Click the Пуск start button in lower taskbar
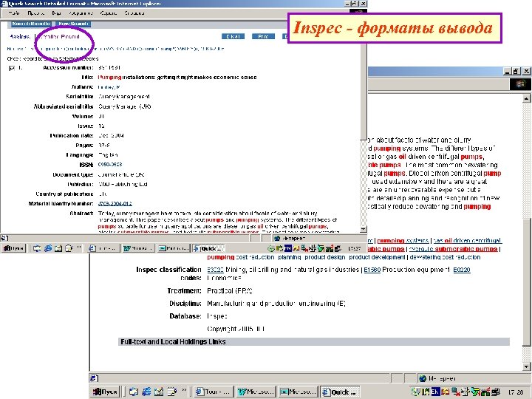Viewport: 532px width, 399px height. [106, 392]
